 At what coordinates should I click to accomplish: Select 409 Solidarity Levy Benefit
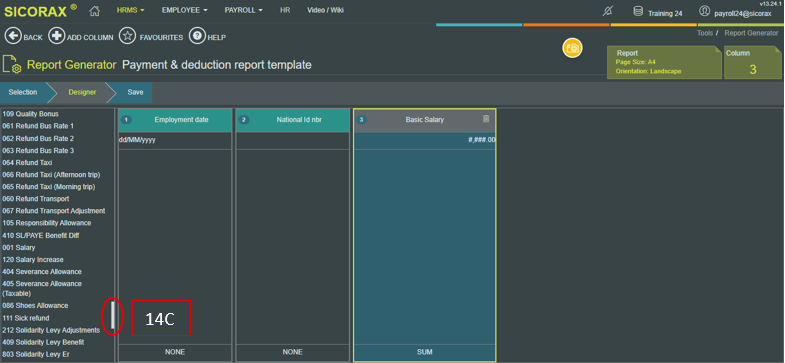(43, 342)
